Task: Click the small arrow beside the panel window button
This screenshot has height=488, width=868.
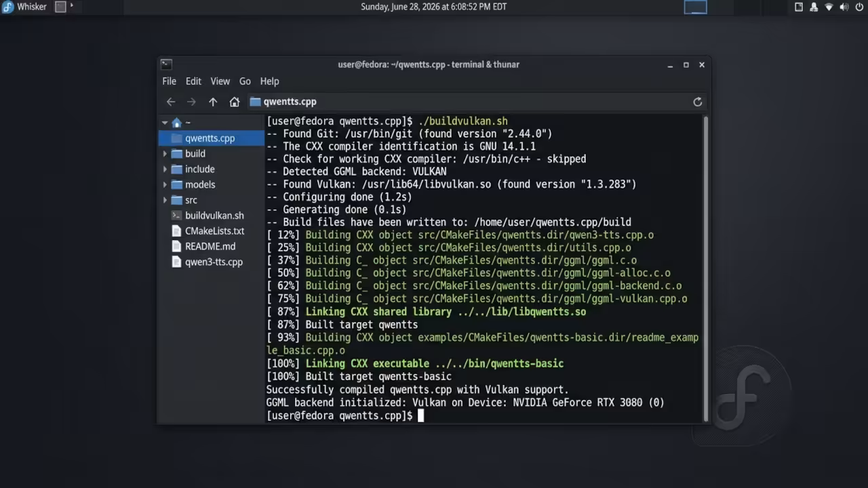Action: click(72, 6)
